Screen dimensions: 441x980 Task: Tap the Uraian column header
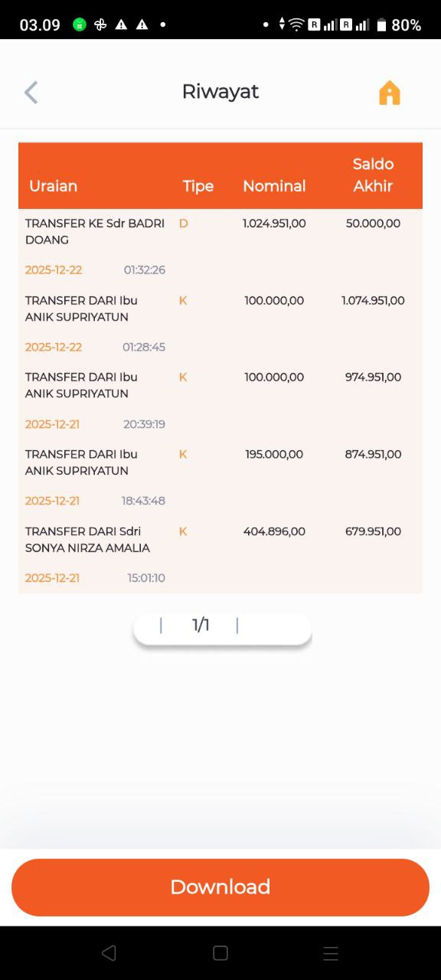click(53, 186)
